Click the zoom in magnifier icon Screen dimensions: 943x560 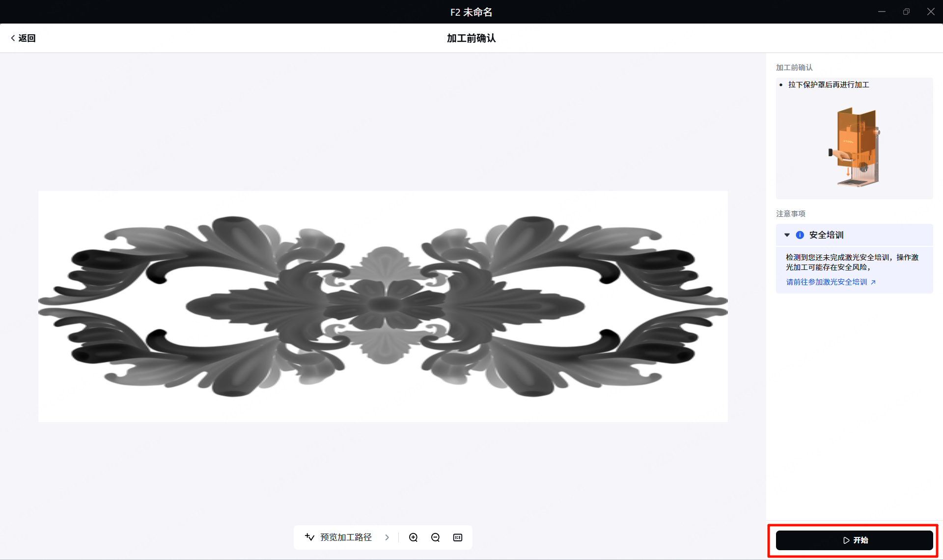coord(414,537)
